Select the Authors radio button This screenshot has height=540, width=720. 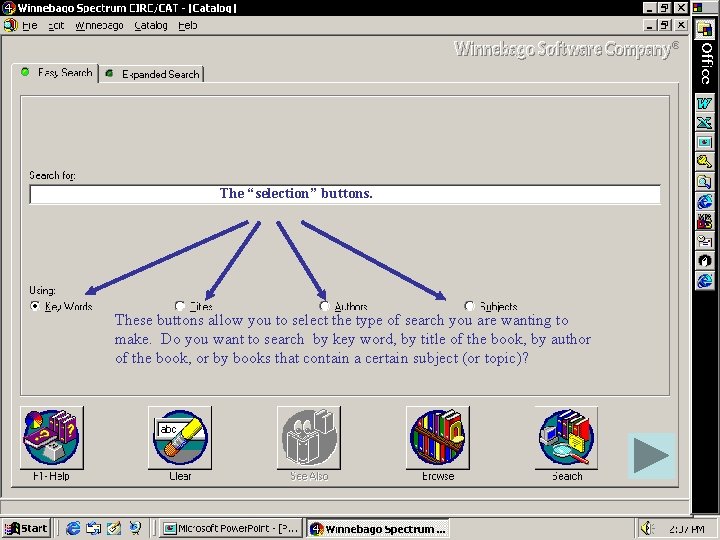point(325,306)
